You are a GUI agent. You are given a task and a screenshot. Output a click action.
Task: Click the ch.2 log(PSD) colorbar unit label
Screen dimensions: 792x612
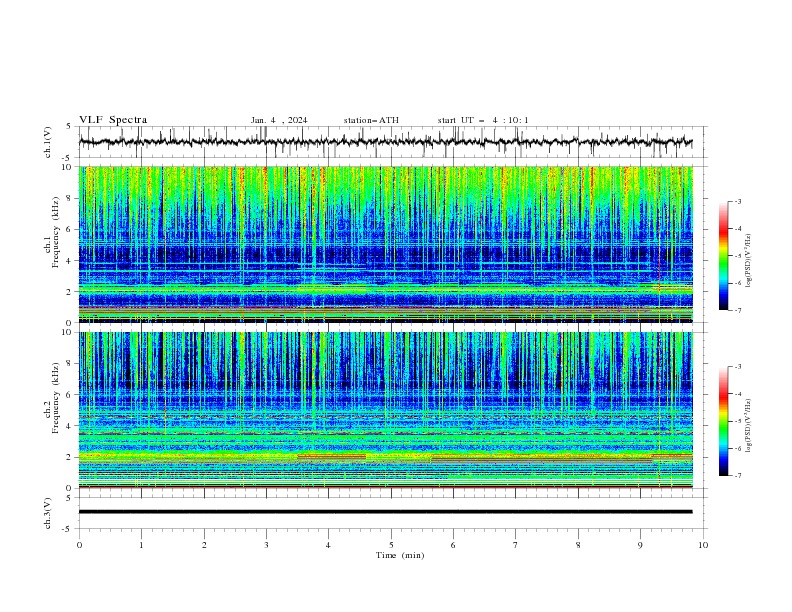[749, 425]
